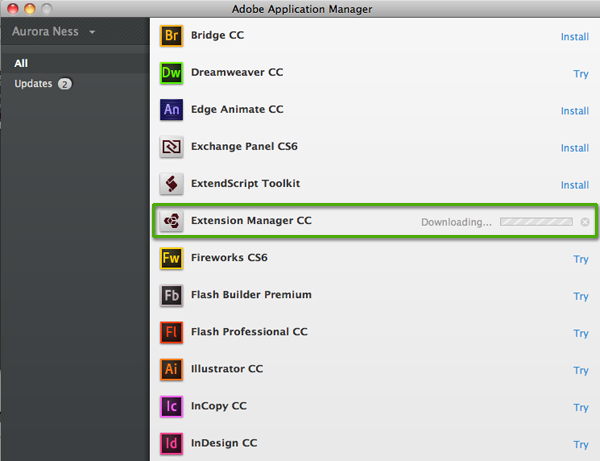Image resolution: width=600 pixels, height=461 pixels.
Task: Click the Extension Manager CC icon
Action: click(171, 221)
